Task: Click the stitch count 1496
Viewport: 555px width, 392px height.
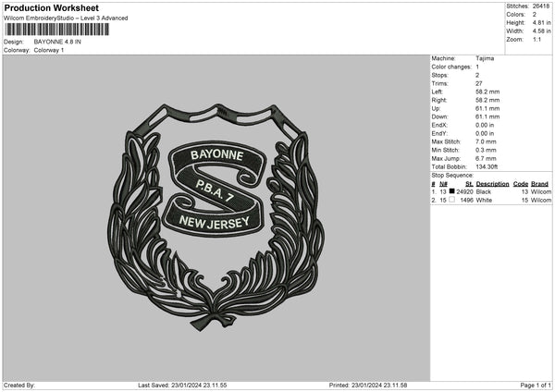Action: pyautogui.click(x=466, y=201)
